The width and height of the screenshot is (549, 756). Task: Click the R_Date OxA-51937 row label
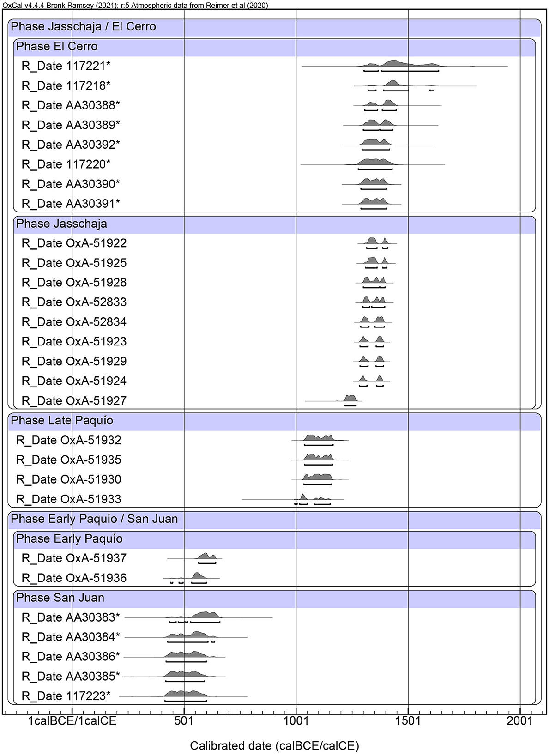[74, 558]
